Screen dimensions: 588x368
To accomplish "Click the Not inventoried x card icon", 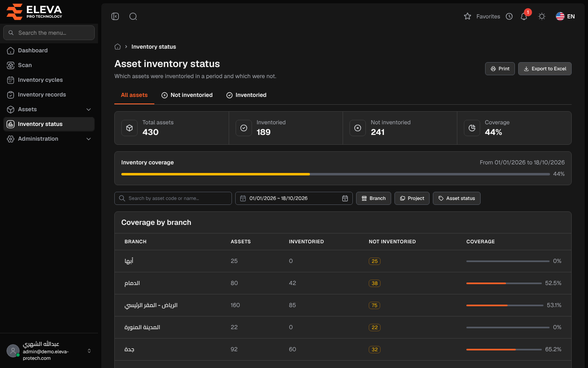I will [358, 128].
